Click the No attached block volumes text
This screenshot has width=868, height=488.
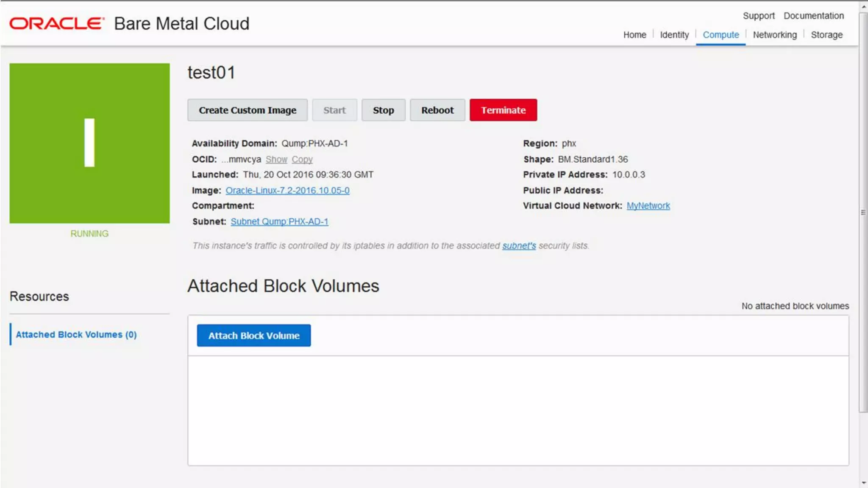click(x=795, y=306)
